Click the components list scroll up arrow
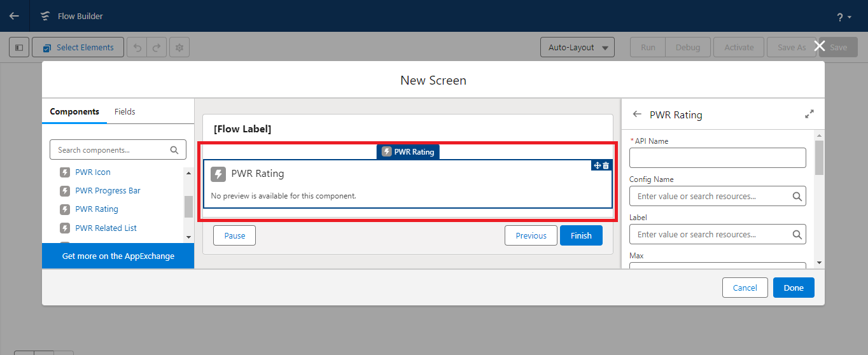The width and height of the screenshot is (868, 355). pos(188,172)
